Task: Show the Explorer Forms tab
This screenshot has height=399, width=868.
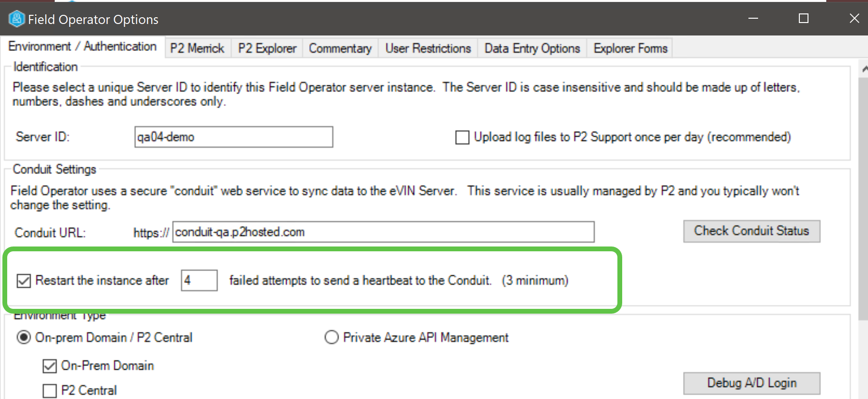Action: coord(630,48)
